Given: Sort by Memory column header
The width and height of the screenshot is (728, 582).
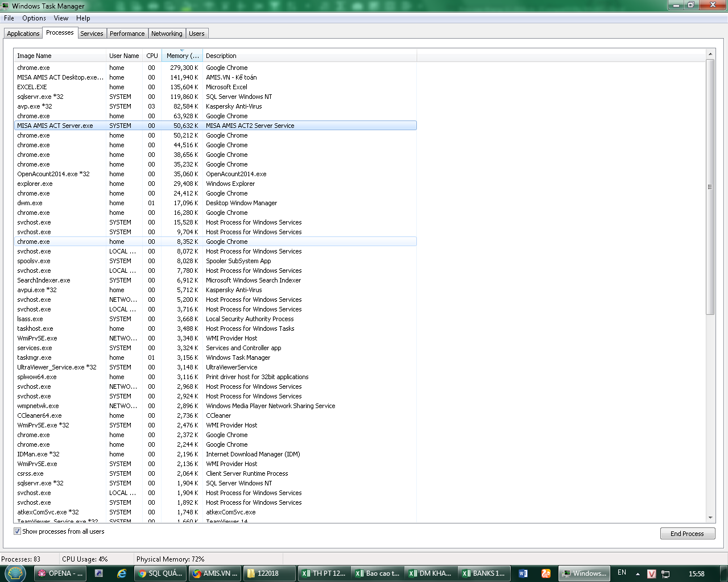Looking at the screenshot, I should coord(182,56).
